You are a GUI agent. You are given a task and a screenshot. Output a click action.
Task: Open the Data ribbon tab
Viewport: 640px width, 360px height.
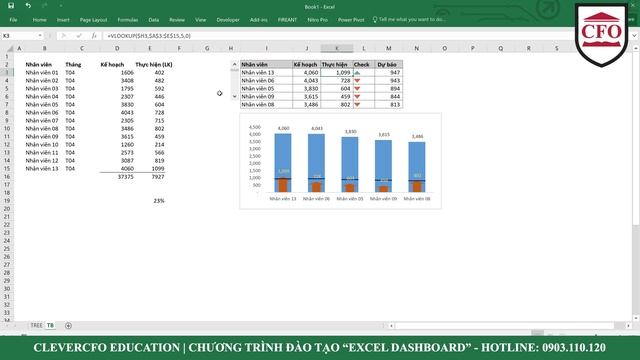tap(154, 20)
